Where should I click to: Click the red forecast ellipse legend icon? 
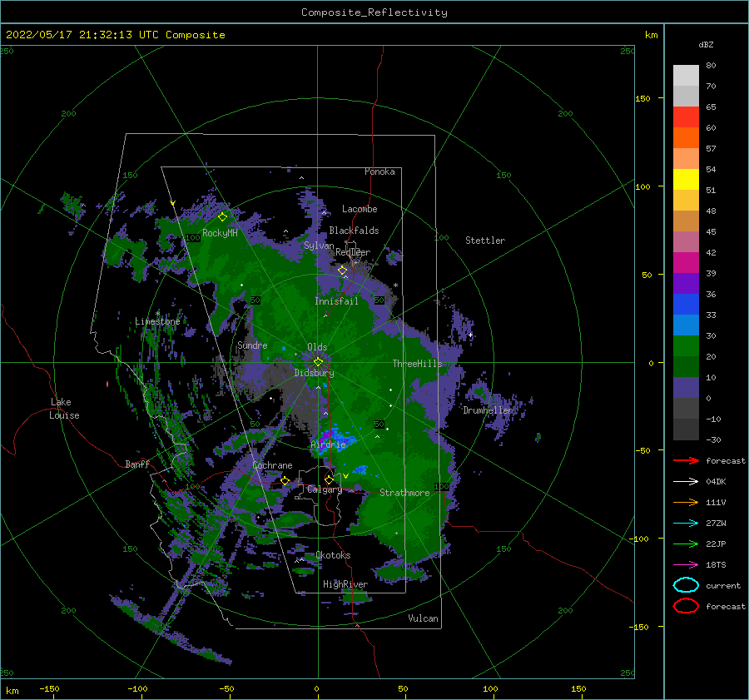[x=686, y=606]
